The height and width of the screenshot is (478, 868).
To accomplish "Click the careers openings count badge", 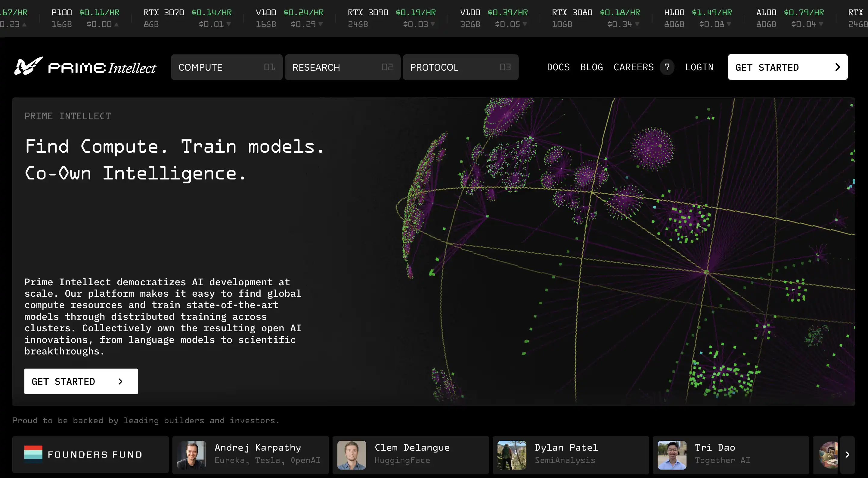I will [x=667, y=67].
